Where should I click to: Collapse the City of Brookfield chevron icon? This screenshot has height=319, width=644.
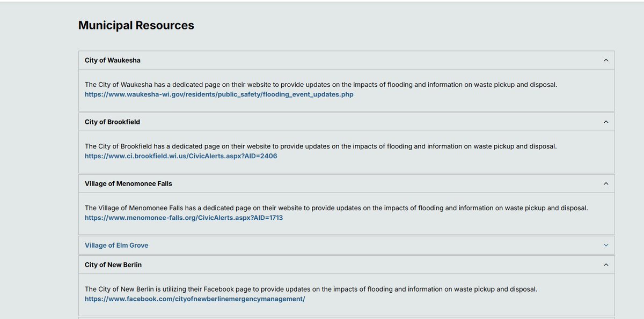(x=606, y=122)
